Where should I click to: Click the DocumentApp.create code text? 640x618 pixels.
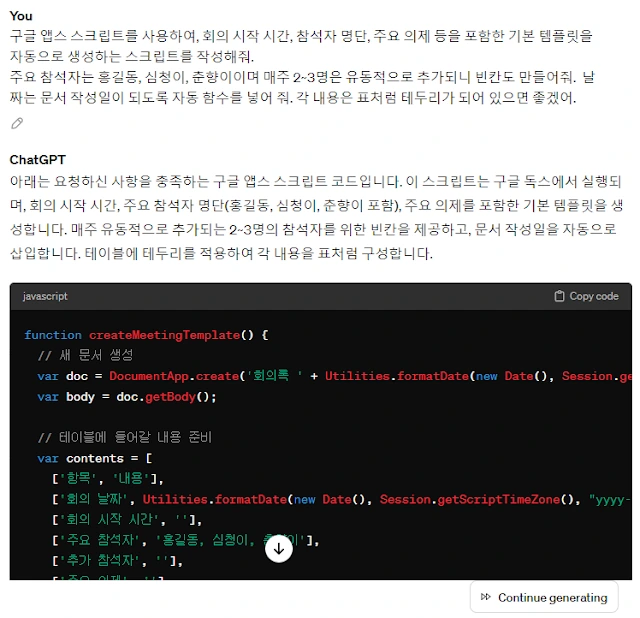[174, 376]
